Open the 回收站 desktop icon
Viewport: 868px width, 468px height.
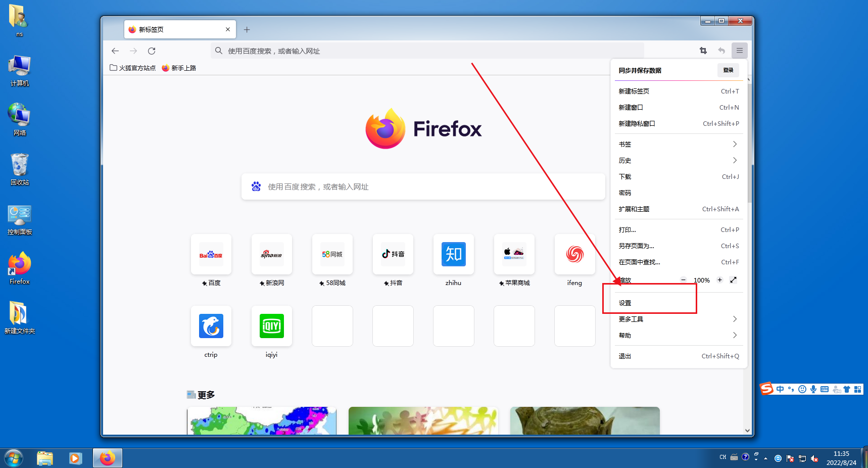pos(20,169)
